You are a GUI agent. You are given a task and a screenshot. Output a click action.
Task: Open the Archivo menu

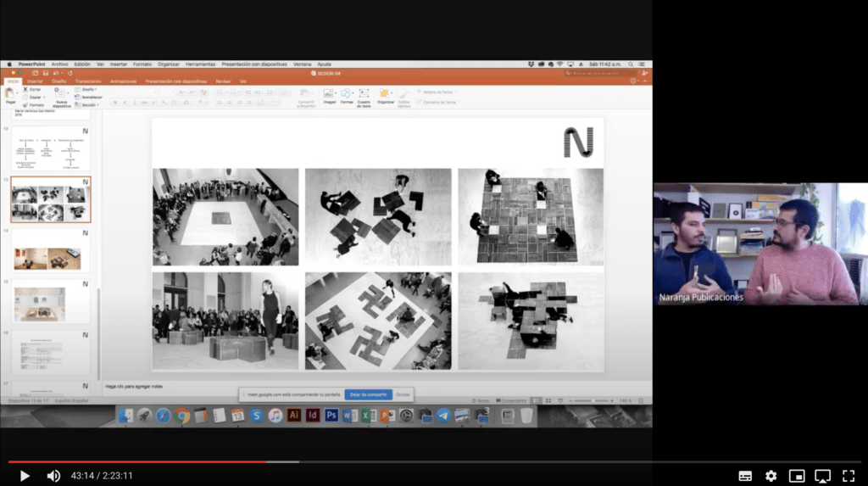point(60,64)
